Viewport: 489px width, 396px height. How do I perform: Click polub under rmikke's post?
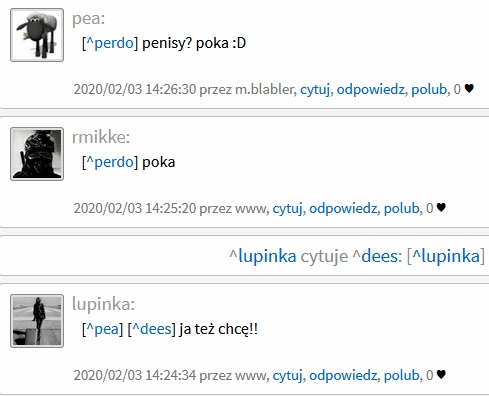tap(402, 208)
